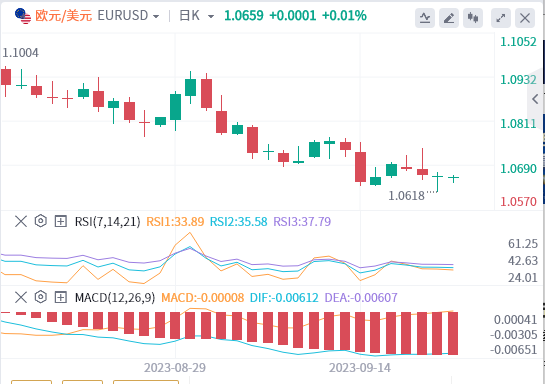Add an indicator beside the RSI panel

point(60,221)
